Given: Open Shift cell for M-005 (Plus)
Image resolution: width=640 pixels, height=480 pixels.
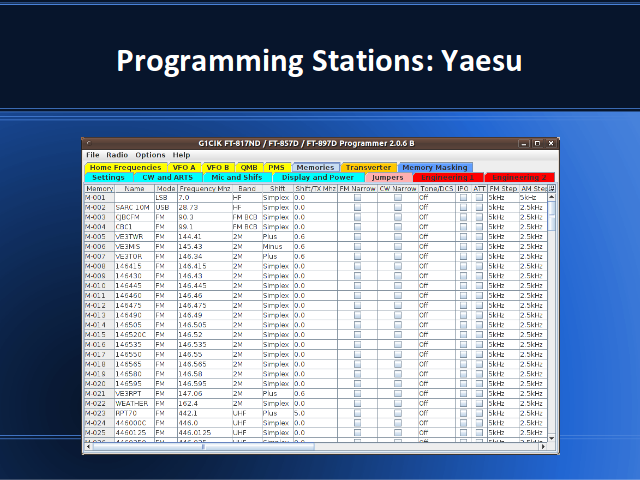Looking at the screenshot, I should point(278,237).
